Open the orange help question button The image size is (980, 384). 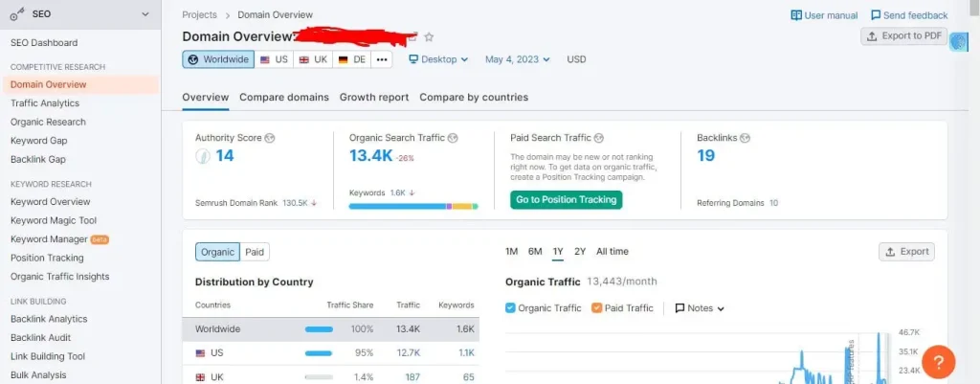[x=938, y=361]
